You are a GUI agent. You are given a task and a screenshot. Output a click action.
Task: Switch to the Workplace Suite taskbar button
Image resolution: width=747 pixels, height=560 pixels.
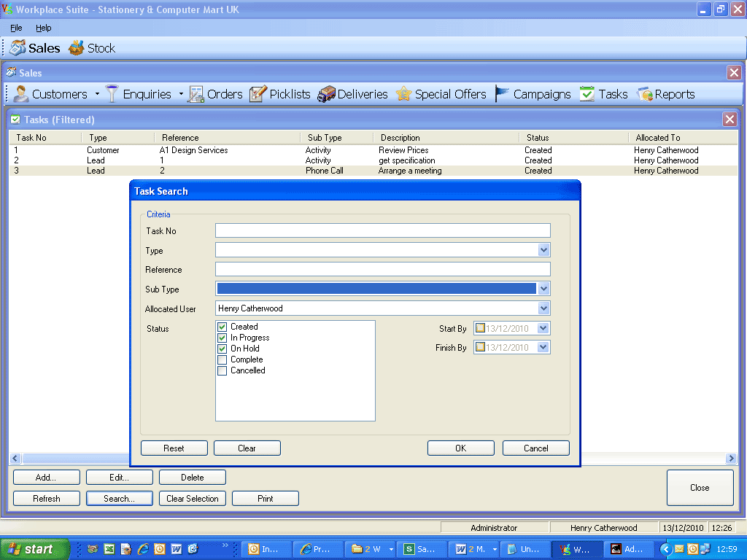click(578, 549)
